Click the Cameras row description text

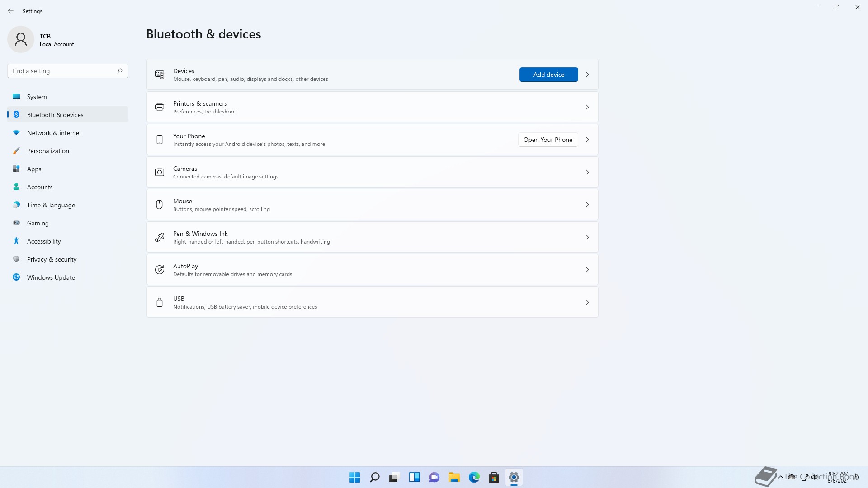click(226, 177)
